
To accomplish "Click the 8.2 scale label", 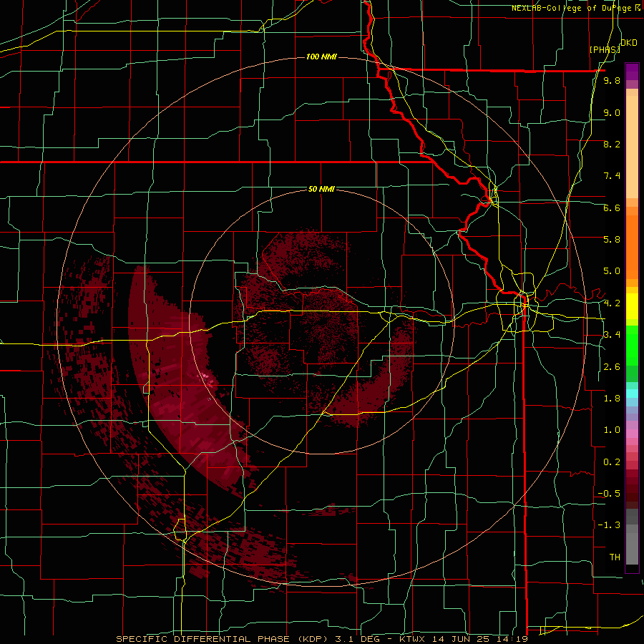I will click(x=612, y=144).
